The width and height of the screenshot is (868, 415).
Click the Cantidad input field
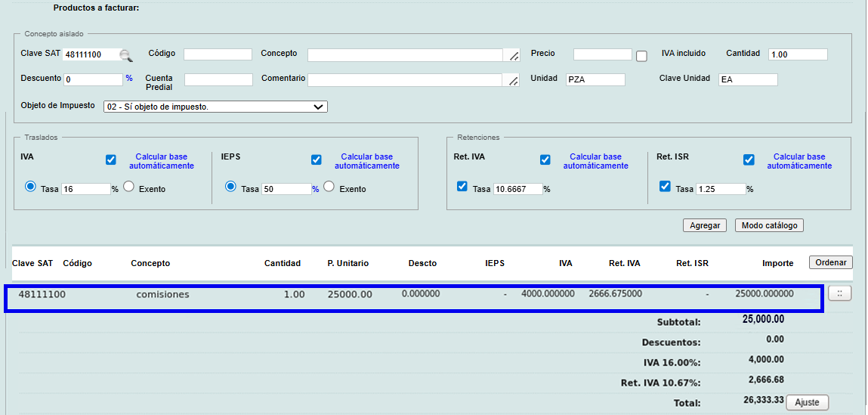click(797, 54)
